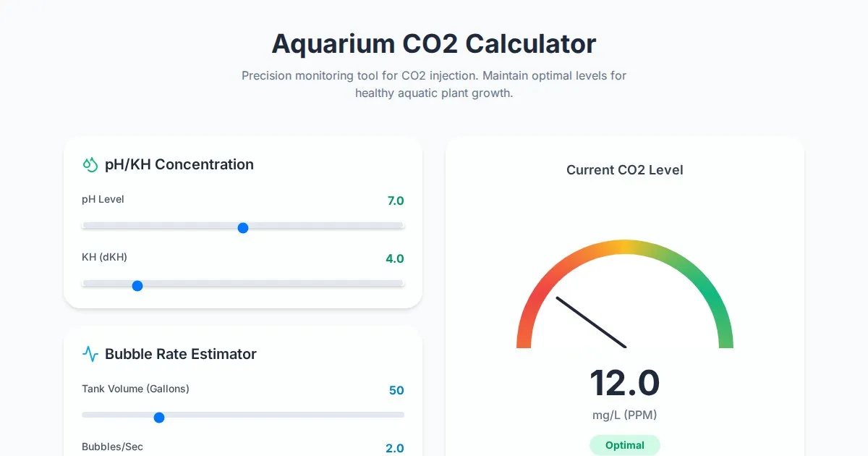Click the green Optimal status badge

(x=624, y=445)
